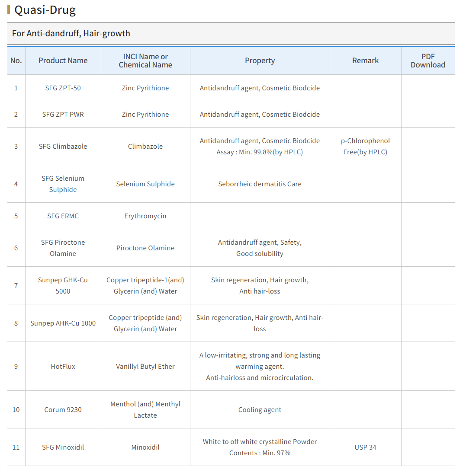Click the PDF Download column header

pyautogui.click(x=428, y=61)
